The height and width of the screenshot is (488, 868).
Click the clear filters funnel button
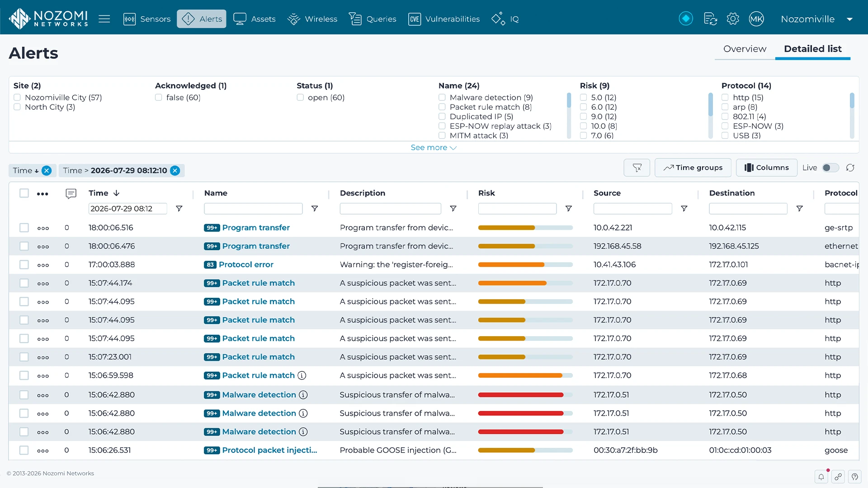coord(637,168)
